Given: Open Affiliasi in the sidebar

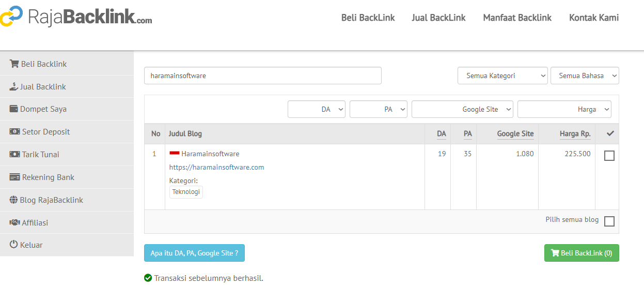Looking at the screenshot, I should click(67, 222).
